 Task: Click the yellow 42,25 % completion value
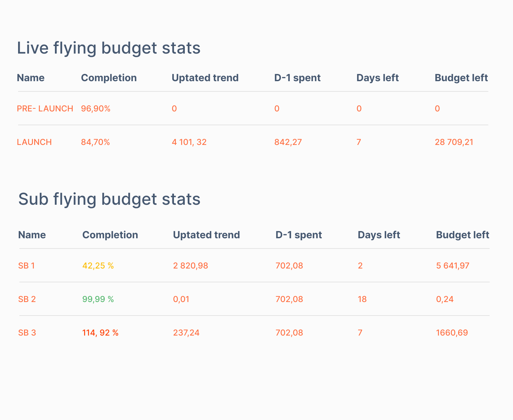click(98, 266)
